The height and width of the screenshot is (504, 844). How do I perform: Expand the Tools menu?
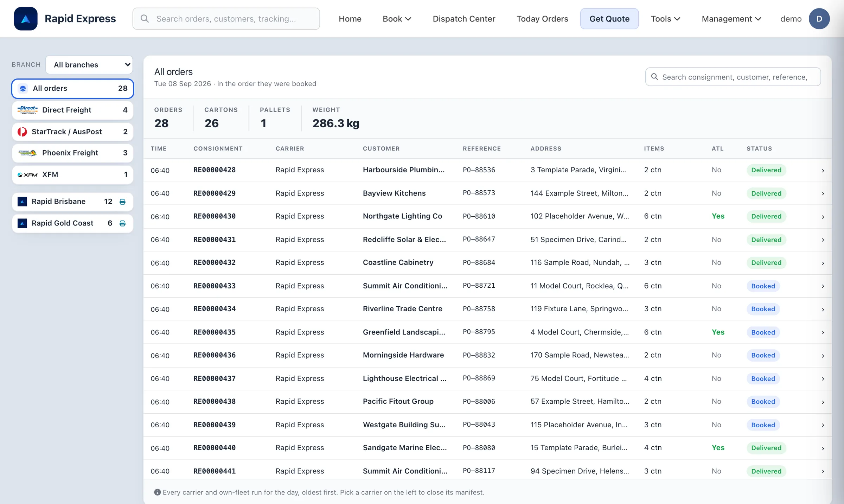pyautogui.click(x=665, y=19)
